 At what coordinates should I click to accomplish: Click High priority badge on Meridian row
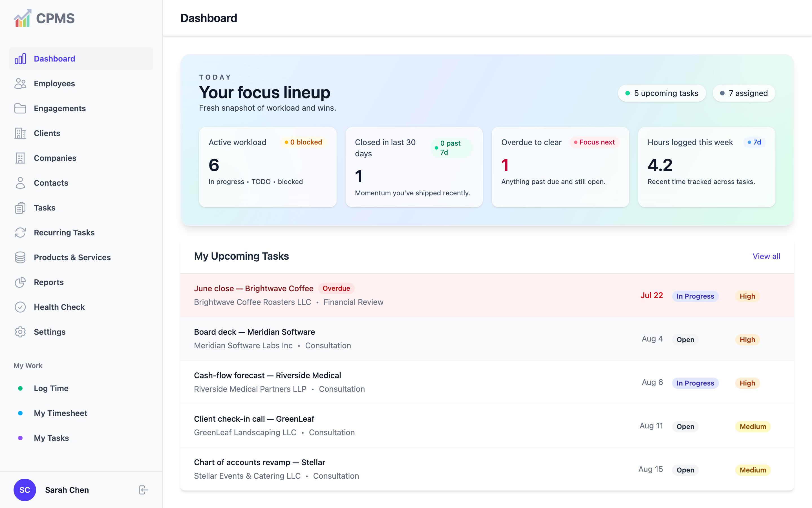point(748,340)
